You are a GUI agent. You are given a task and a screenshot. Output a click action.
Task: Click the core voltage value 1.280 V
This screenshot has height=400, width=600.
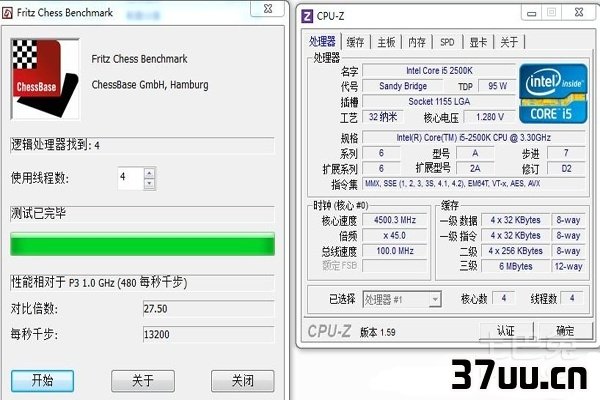pos(490,117)
